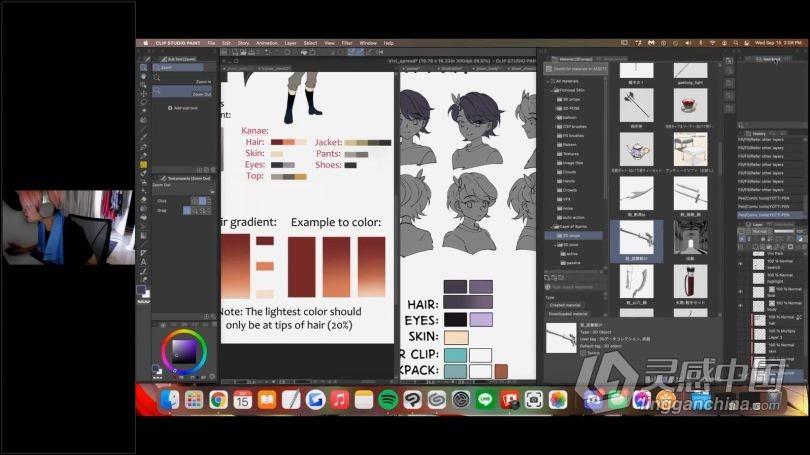Open Books from the dock

coord(267,400)
